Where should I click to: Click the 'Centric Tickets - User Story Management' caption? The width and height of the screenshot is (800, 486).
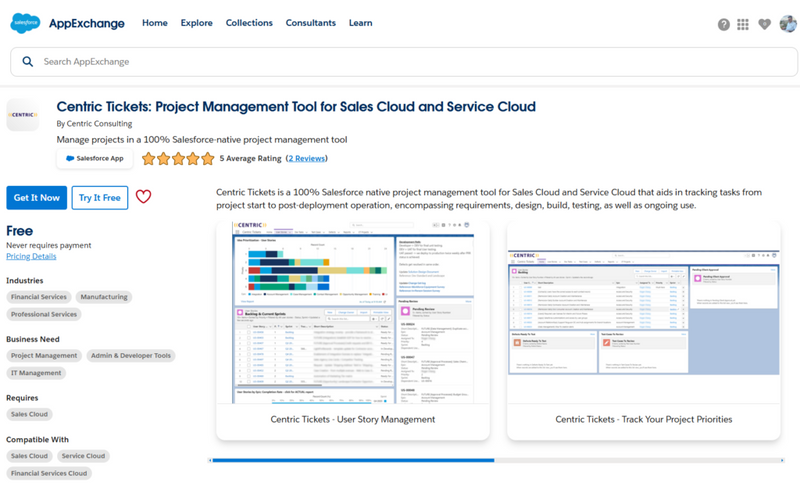[x=353, y=419]
